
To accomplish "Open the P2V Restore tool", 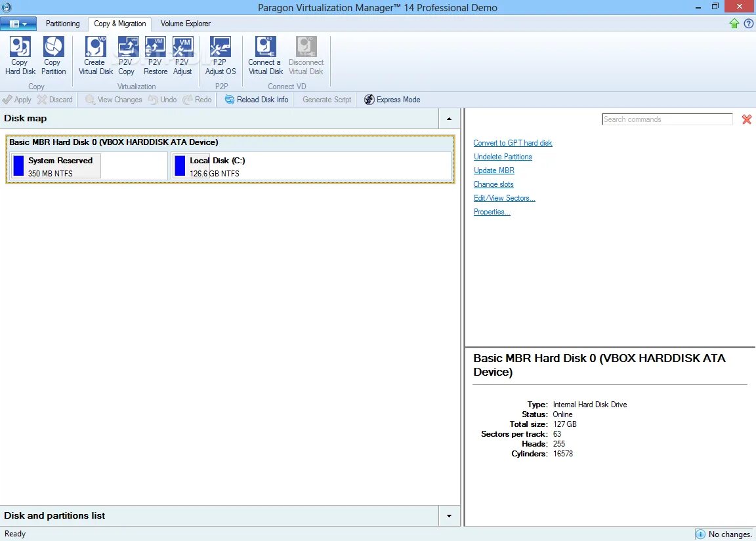I will click(x=155, y=55).
